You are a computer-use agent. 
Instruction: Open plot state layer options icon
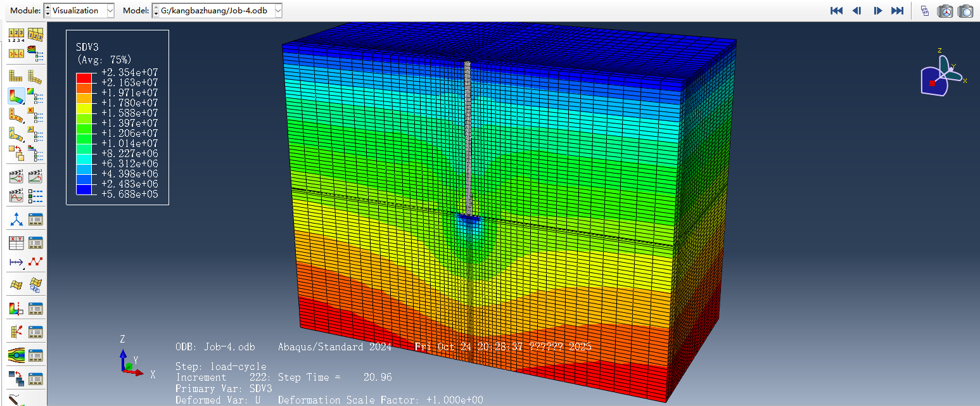[x=35, y=153]
